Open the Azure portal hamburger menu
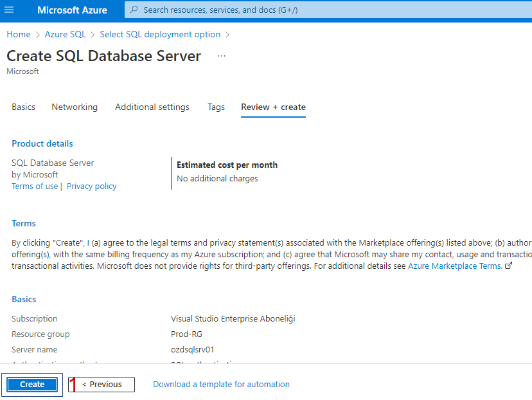Viewport: 532px width, 400px height. tap(9, 10)
